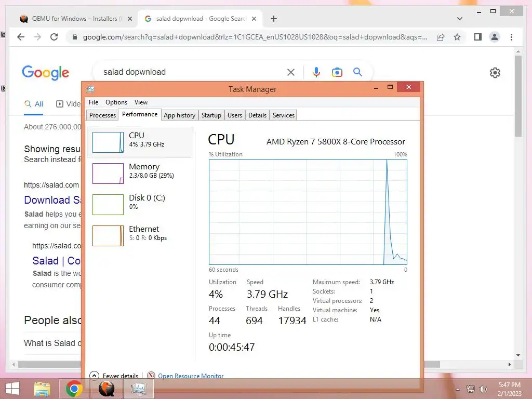Screen dimensions: 532x399
Task: Start voice search with microphone icon
Action: coord(316,72)
